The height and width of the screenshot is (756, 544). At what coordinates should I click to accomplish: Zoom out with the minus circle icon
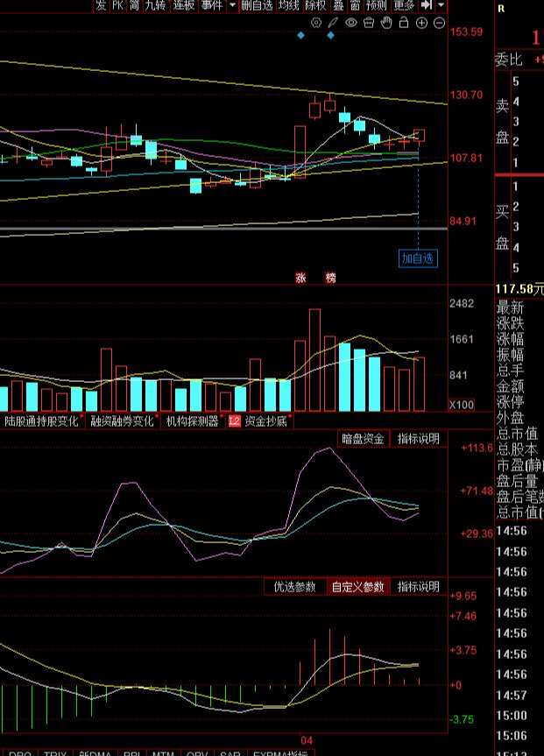[x=439, y=23]
